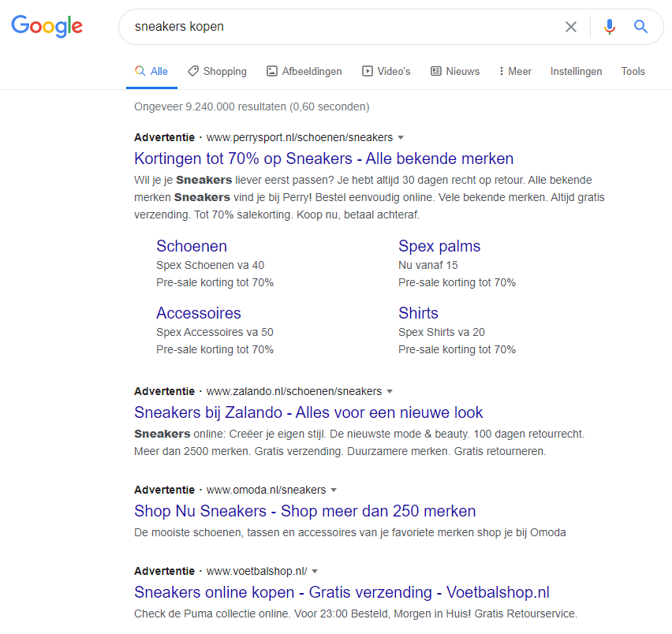
Task: Open the Spex palms sitelink
Action: pos(439,246)
